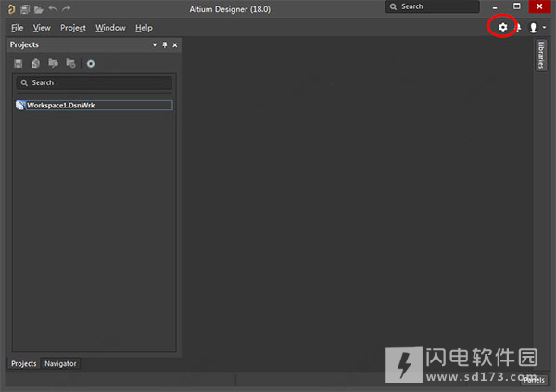Open the Setup system preferences gear icon
Image resolution: width=556 pixels, height=392 pixels.
click(x=502, y=27)
